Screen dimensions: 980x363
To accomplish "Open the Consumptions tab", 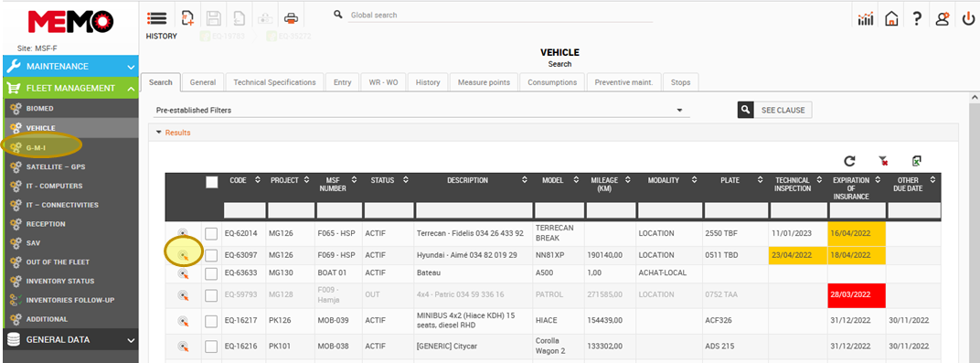I will click(551, 82).
